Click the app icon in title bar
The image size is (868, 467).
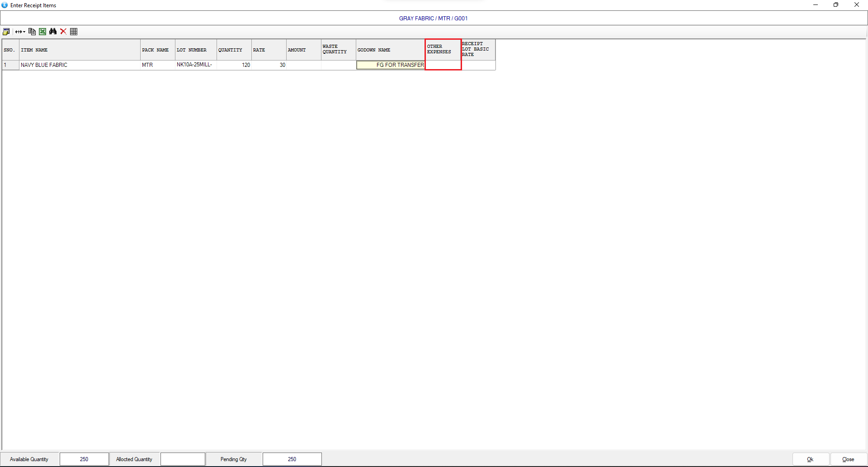(x=5, y=5)
